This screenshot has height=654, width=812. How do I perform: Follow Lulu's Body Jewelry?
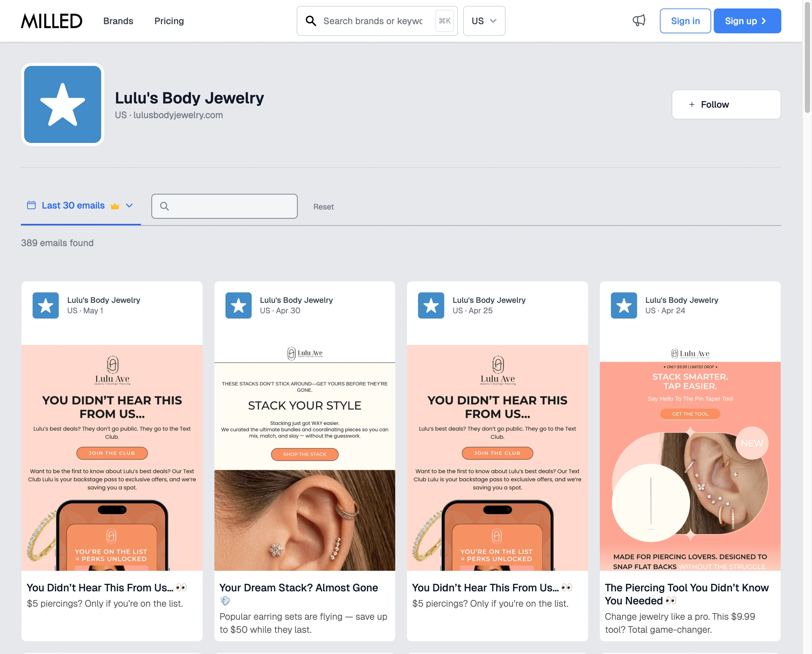726,104
